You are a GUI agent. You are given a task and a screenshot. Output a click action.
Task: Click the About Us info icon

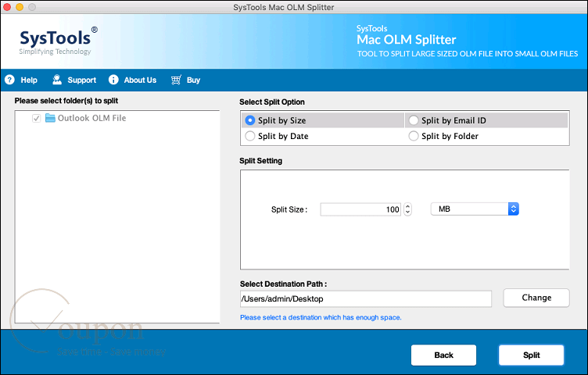(x=113, y=80)
